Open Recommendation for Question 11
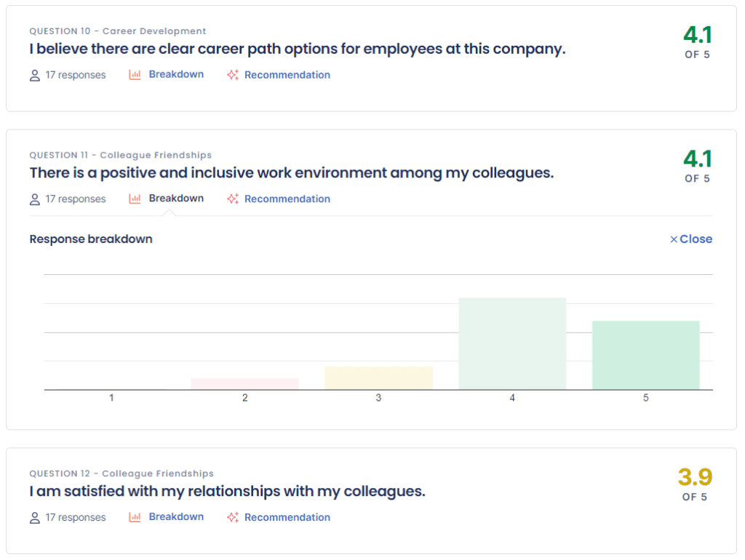 coord(287,199)
